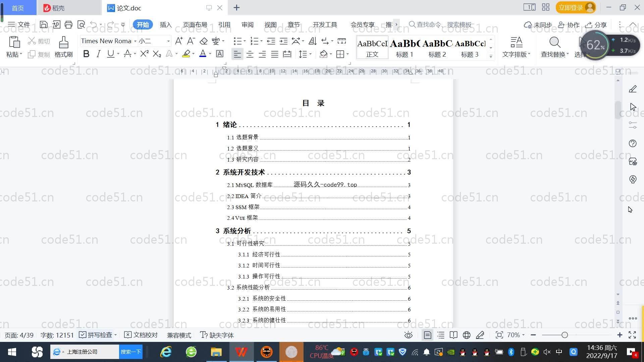The image size is (644, 362).
Task: Toggle Italic formatting
Action: [x=98, y=54]
